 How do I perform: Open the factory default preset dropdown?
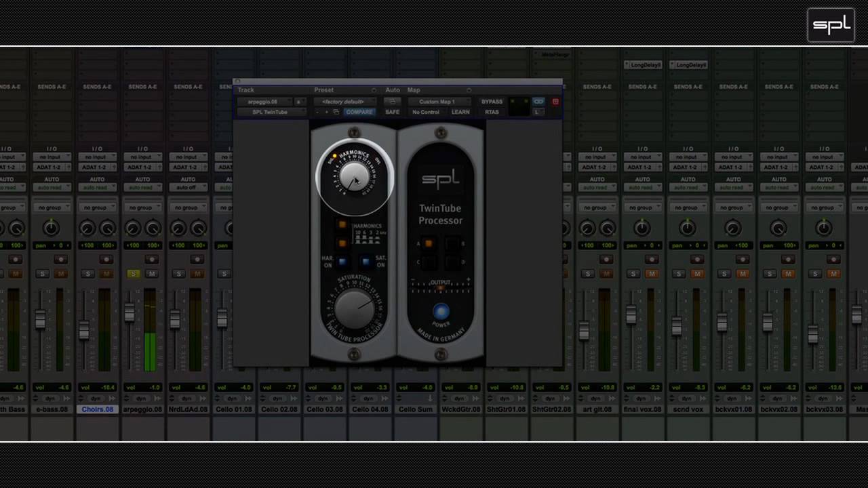[344, 102]
